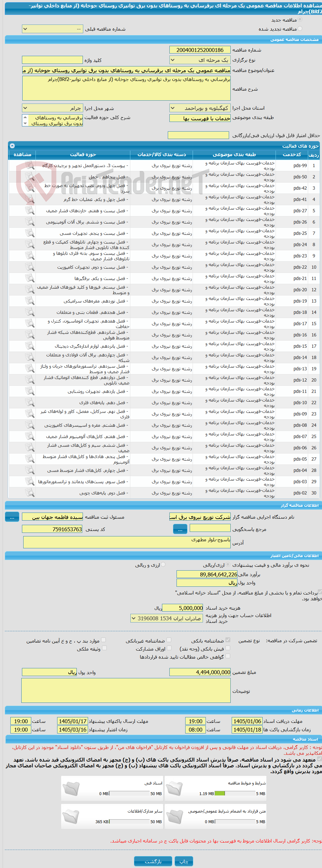This screenshot has width=322, height=868.
Task: Open the اسناد فنی folder
Action: coord(71,789)
